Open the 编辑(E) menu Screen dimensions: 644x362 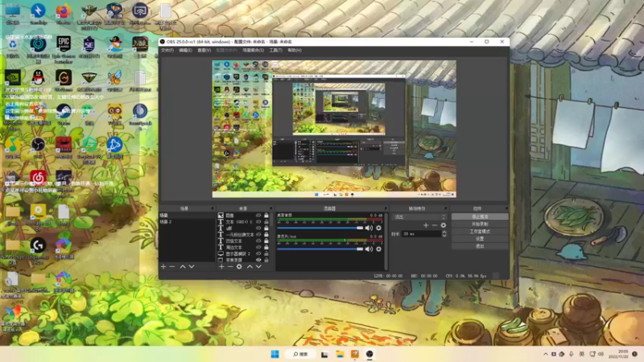185,50
